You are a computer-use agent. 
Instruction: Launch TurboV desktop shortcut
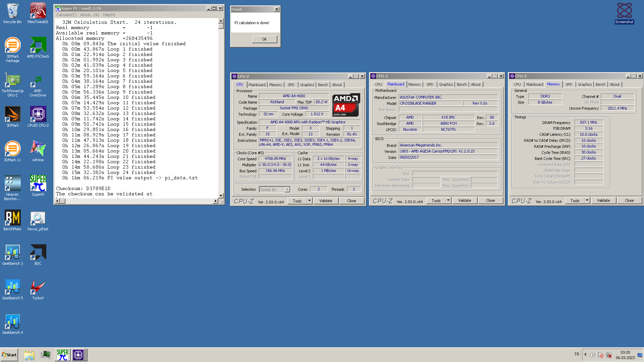tap(38, 289)
